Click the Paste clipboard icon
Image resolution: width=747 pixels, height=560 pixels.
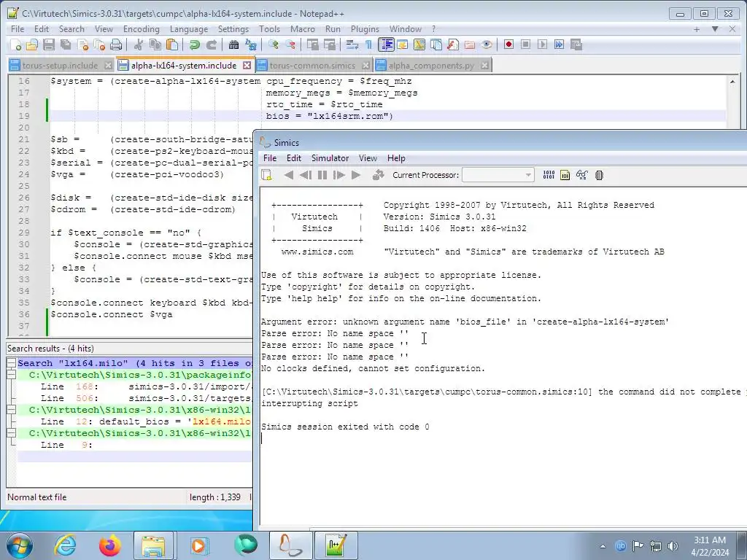pyautogui.click(x=172, y=44)
